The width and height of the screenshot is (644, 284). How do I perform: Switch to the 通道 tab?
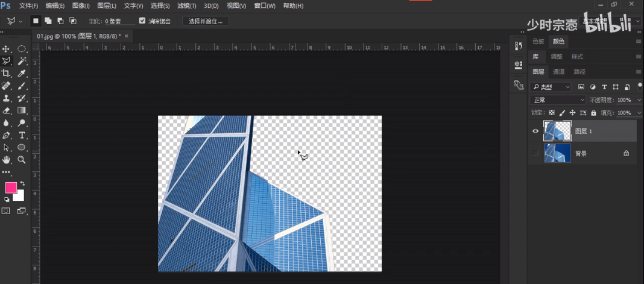coord(558,72)
